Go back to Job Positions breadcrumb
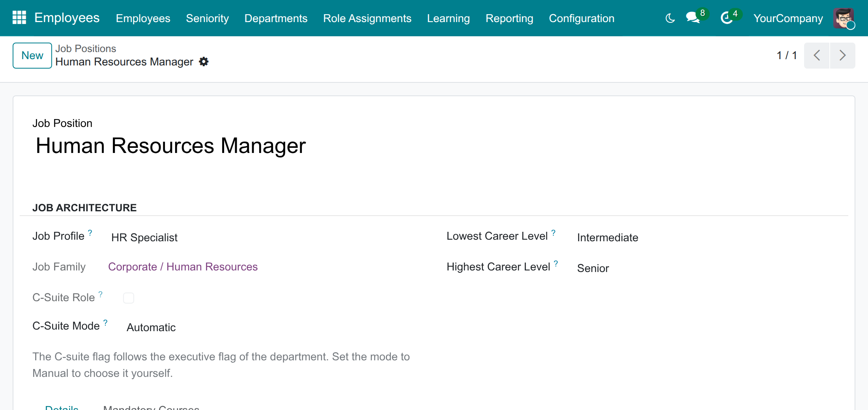This screenshot has width=868, height=410. pos(86,48)
